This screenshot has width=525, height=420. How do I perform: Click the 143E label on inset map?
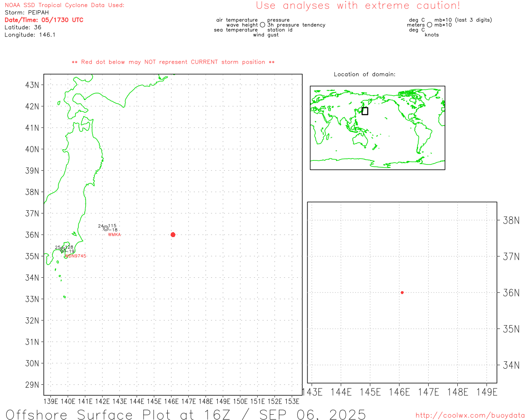[x=313, y=392]
